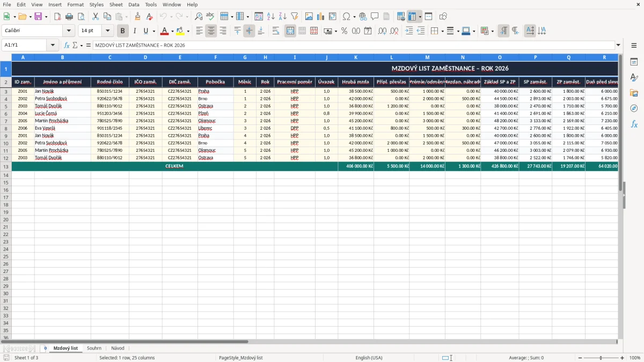Open the 14 pt font size dropdown
644x362 pixels.
(x=108, y=31)
